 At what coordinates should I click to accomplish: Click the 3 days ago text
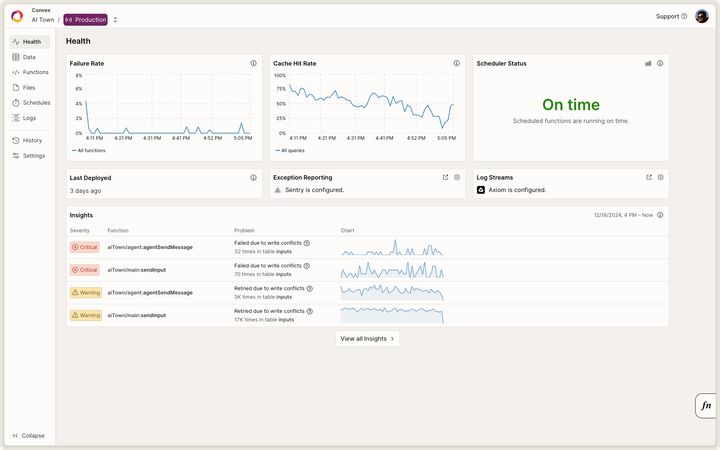point(85,191)
